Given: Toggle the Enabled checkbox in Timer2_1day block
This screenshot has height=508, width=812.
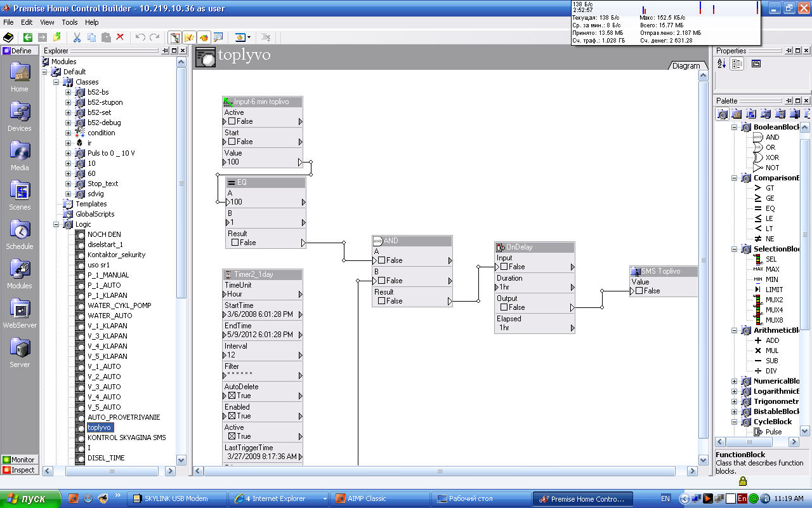Looking at the screenshot, I should (x=232, y=416).
